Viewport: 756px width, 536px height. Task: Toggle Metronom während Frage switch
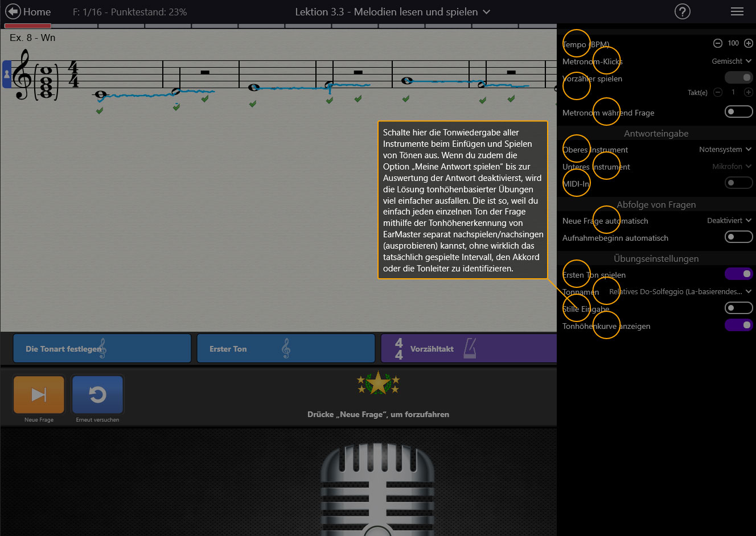pyautogui.click(x=738, y=112)
